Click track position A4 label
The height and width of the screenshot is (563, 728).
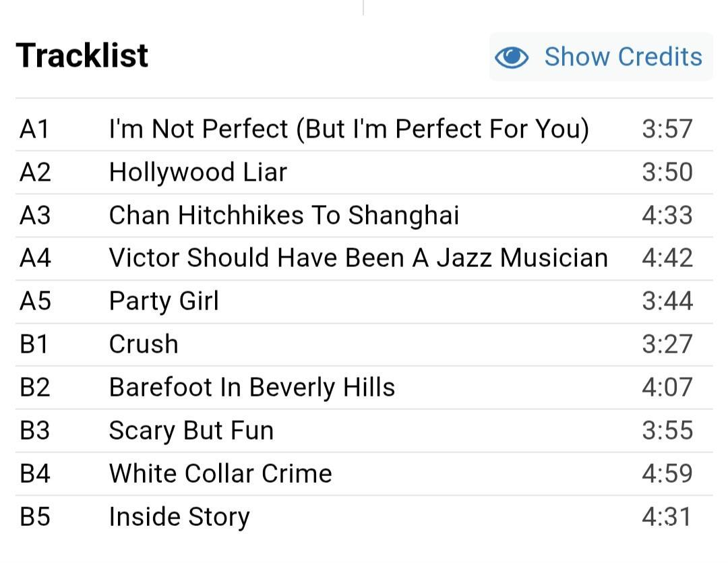[x=35, y=258]
